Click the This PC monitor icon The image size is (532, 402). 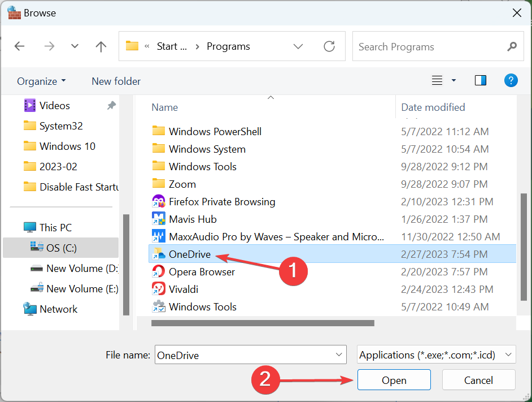coord(30,227)
